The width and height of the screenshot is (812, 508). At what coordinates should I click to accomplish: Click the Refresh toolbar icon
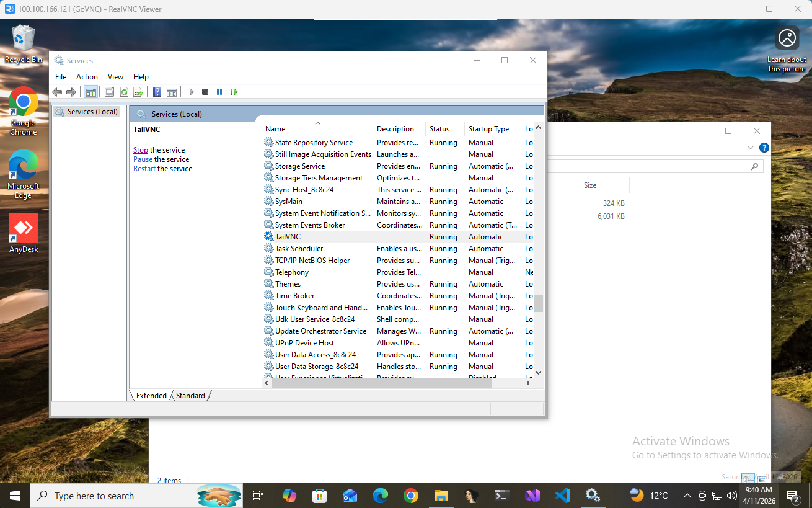point(124,92)
